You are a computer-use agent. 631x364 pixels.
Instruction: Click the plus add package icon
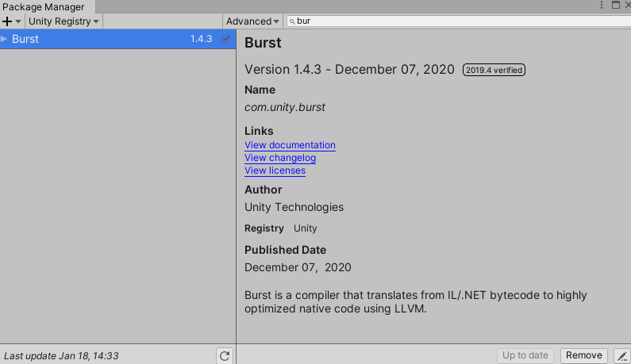7,21
